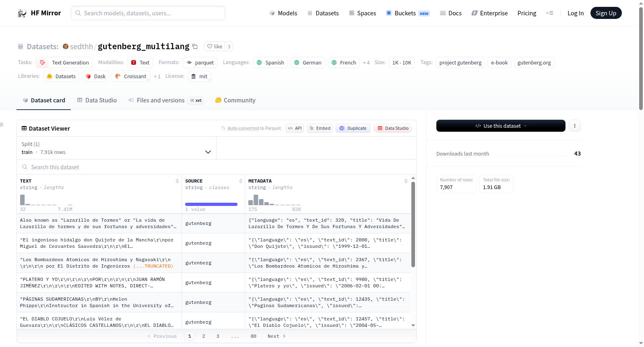
Task: Click the Log In link
Action: point(576,13)
